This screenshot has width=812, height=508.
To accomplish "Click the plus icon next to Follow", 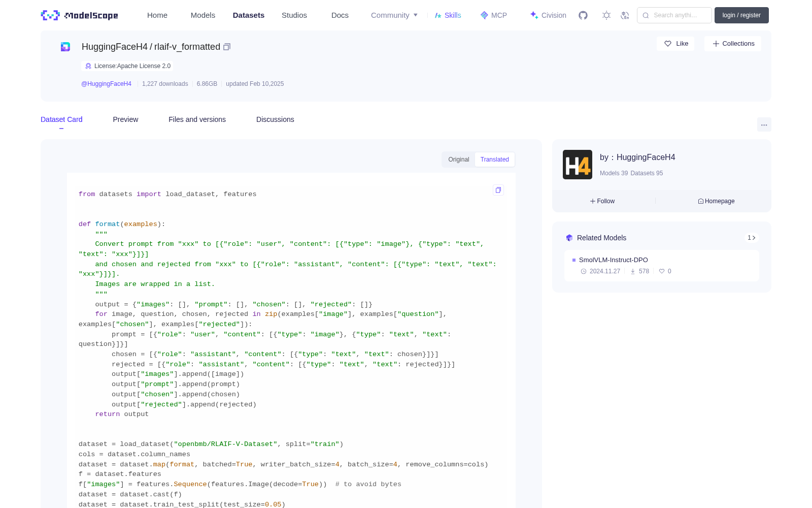I will click(593, 201).
